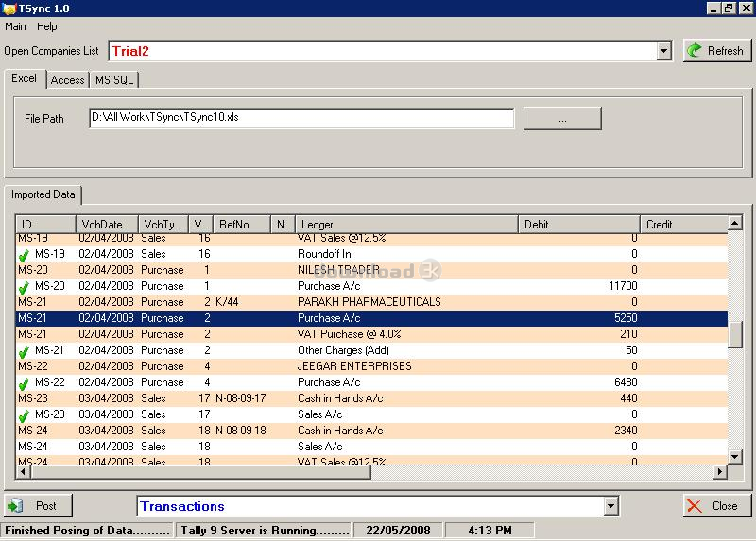Click green checkmark on MS-21 Other Charges row
Screen dimensions: 756x541
tap(24, 351)
